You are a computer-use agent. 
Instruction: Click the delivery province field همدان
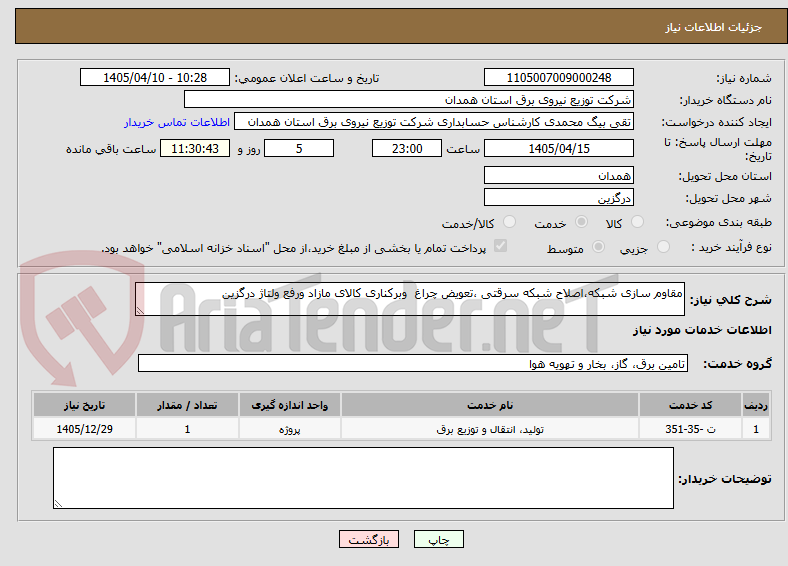[x=559, y=175]
